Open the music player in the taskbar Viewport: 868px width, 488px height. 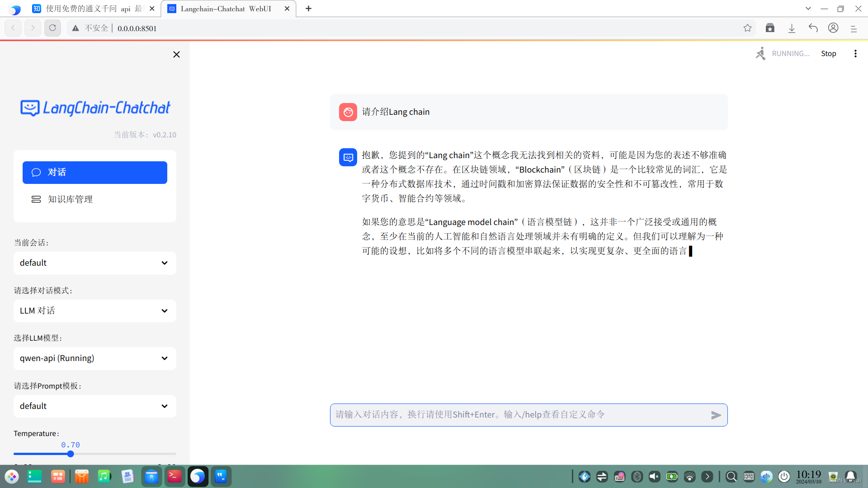[x=104, y=477]
